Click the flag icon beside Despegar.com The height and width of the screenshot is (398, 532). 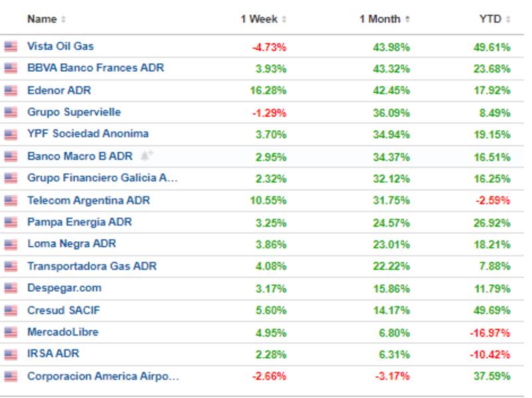coord(11,288)
